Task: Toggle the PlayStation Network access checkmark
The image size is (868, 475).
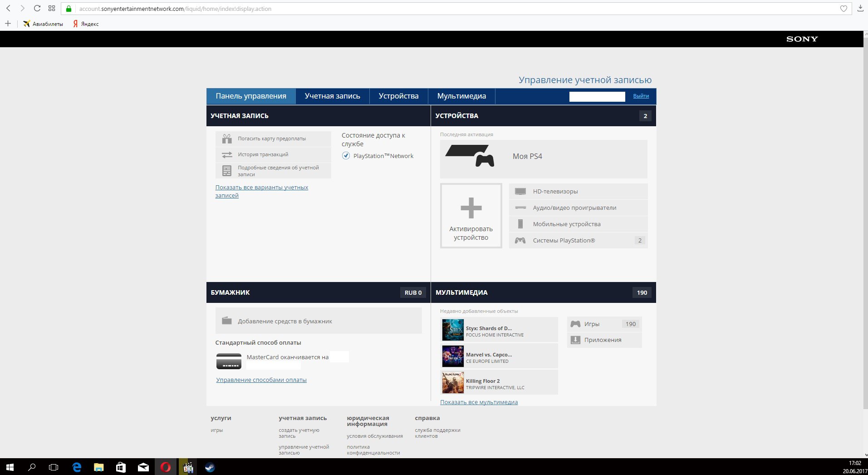Action: 346,156
